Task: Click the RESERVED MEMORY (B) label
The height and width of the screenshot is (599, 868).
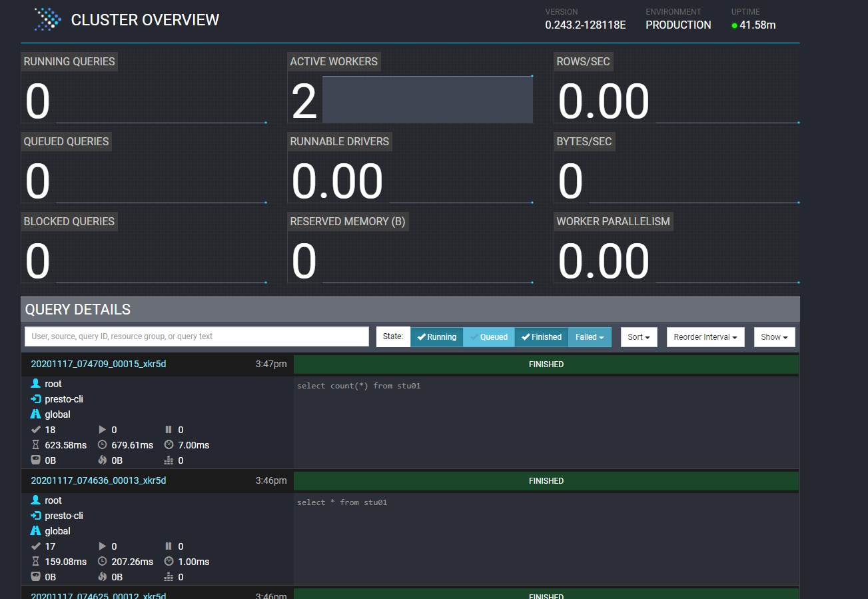Action: pyautogui.click(x=348, y=221)
